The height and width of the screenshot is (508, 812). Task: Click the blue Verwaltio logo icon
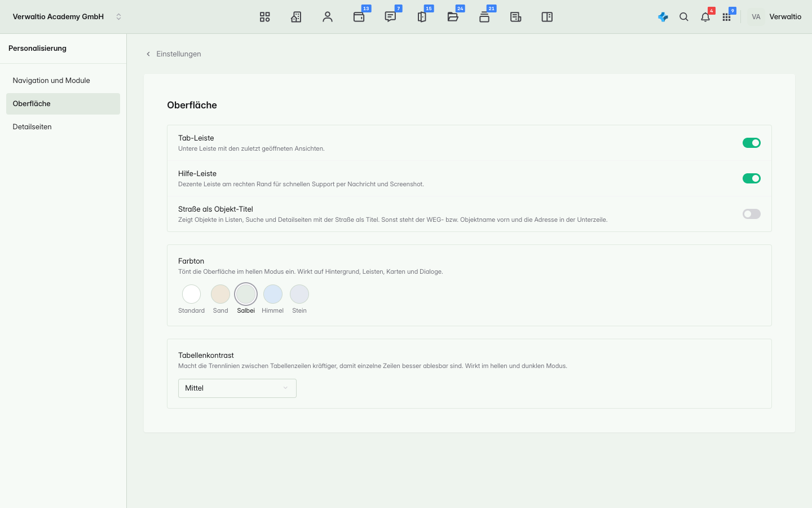click(x=663, y=17)
